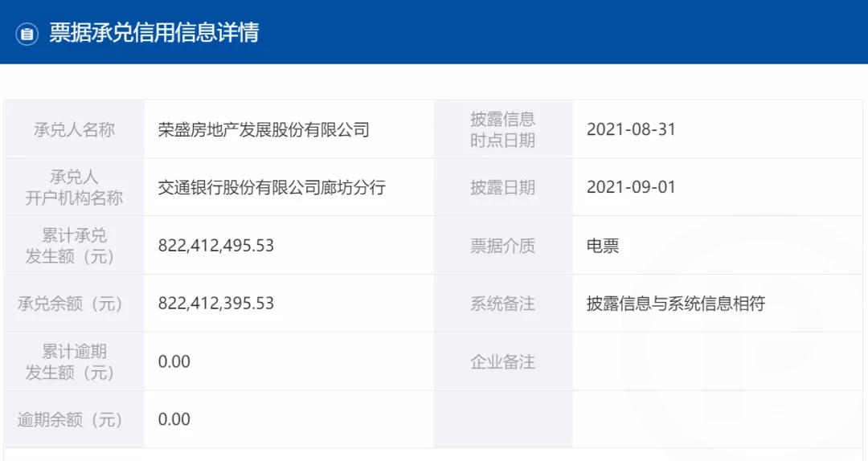The width and height of the screenshot is (868, 461).
Task: Click the 企业备注 label cell
Action: point(503,361)
